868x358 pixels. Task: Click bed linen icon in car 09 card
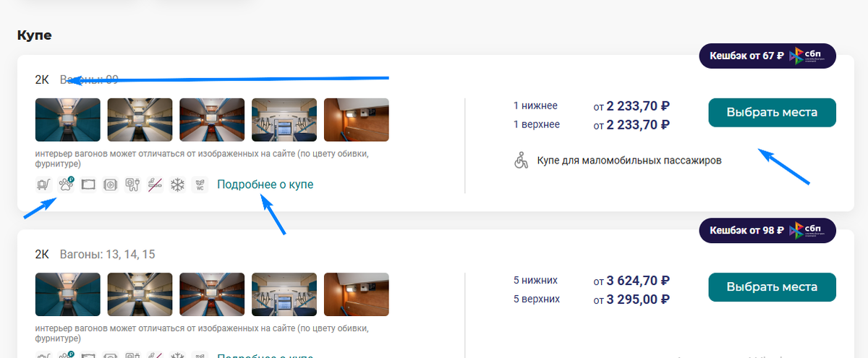(88, 184)
